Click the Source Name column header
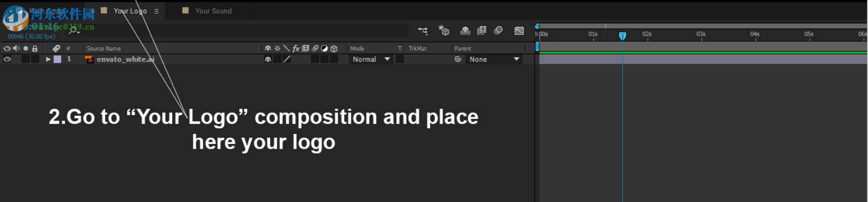 (x=104, y=48)
